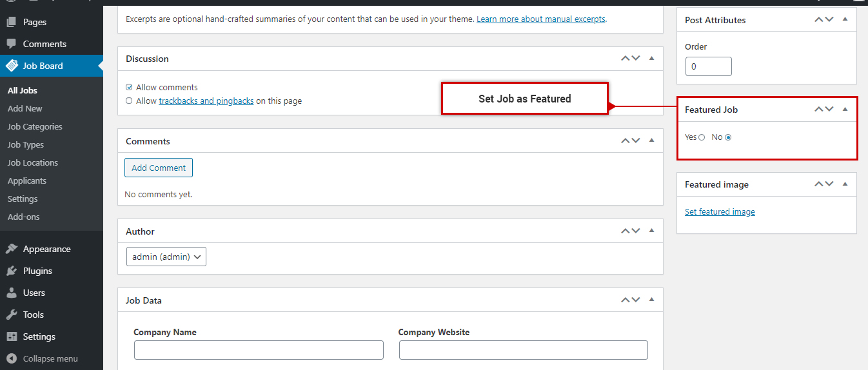868x370 pixels.
Task: Enable Allow trackbacks and pingbacks checkbox
Action: coord(129,101)
